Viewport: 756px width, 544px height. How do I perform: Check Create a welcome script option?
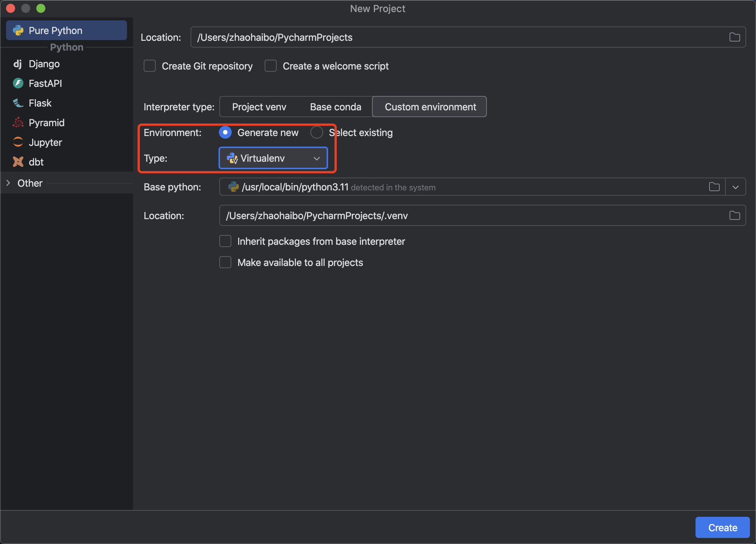click(271, 66)
